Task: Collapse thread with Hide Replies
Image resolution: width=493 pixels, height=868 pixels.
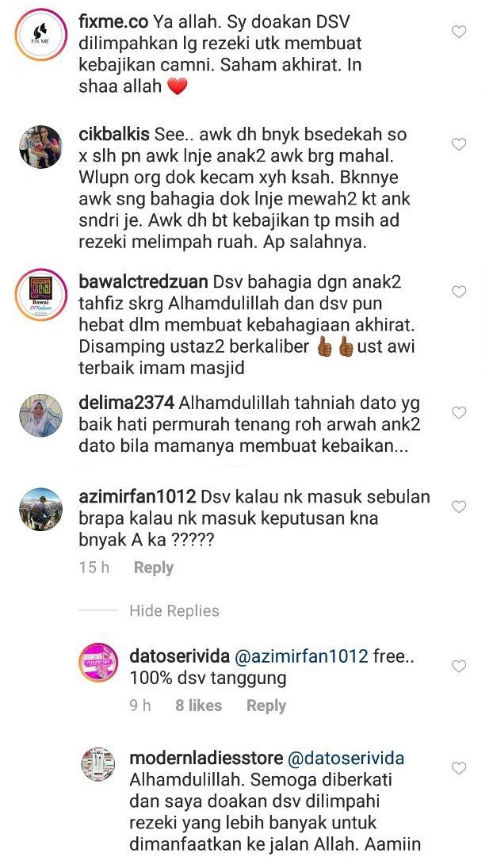Action: point(174,610)
